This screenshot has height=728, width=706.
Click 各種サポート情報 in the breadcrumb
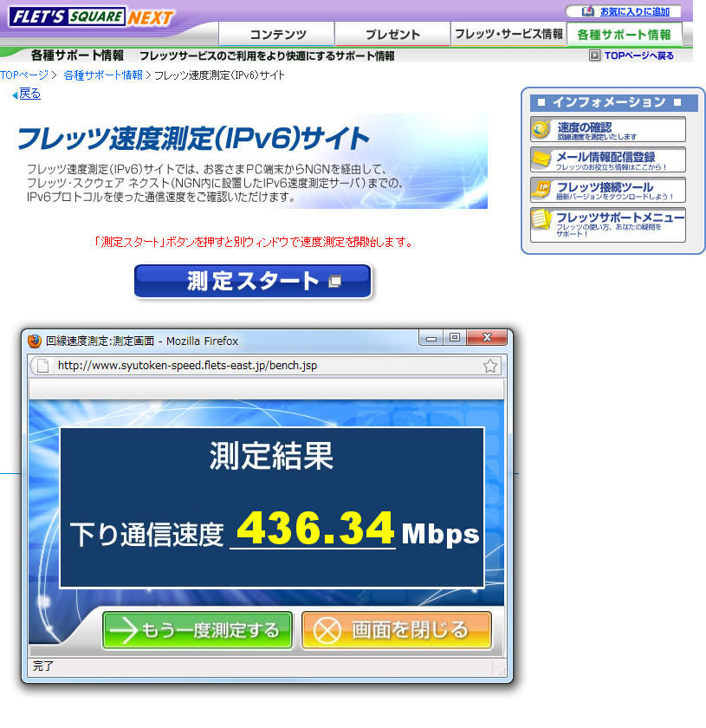102,75
